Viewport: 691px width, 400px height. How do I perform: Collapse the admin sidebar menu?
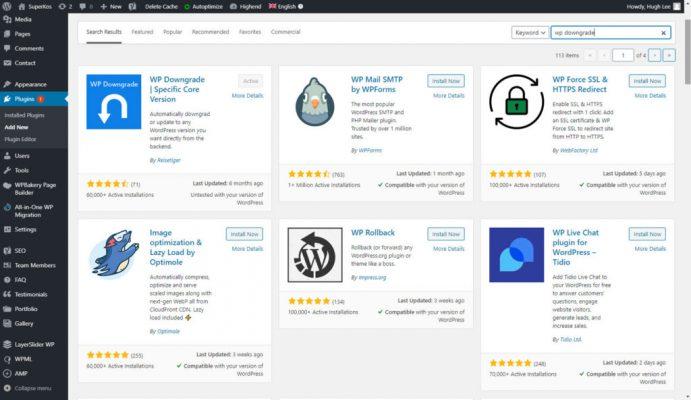tap(32, 387)
